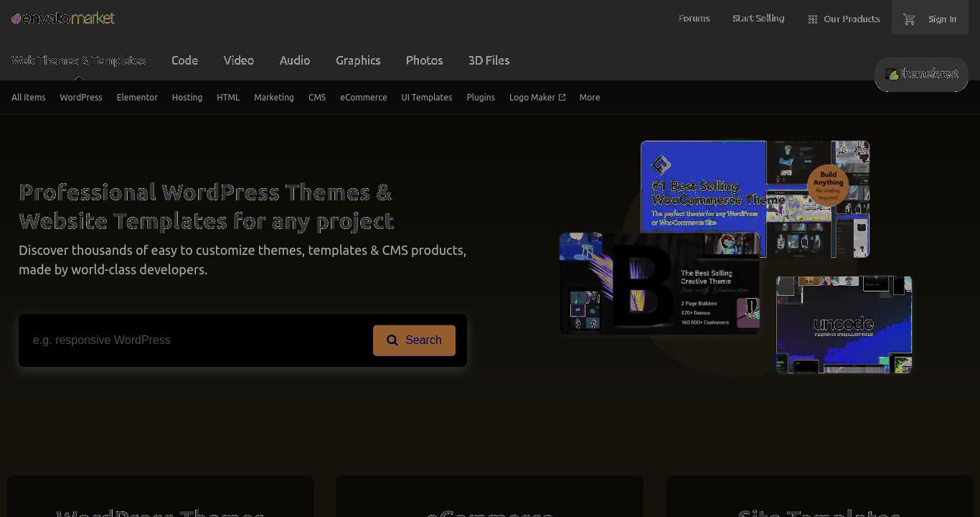The height and width of the screenshot is (517, 980).
Task: Open the Marketing submenu
Action: pyautogui.click(x=274, y=98)
